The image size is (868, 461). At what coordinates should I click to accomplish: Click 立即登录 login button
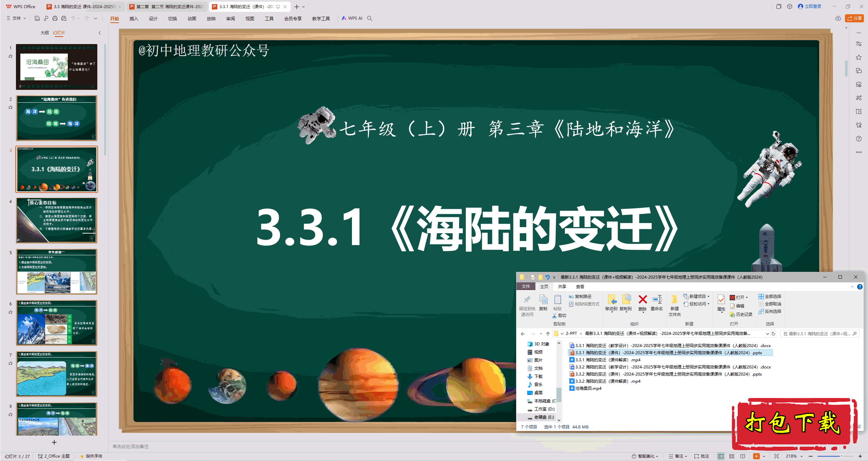[x=810, y=6]
